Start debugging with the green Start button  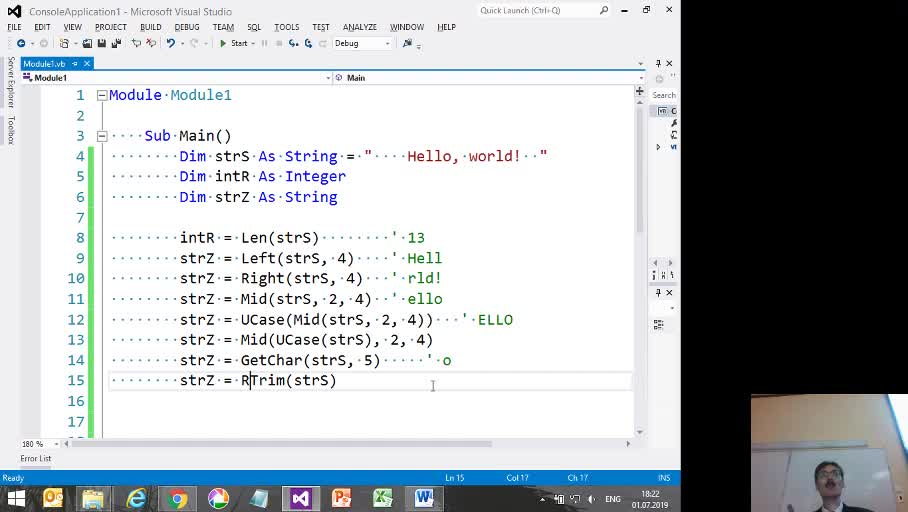pyautogui.click(x=233, y=43)
